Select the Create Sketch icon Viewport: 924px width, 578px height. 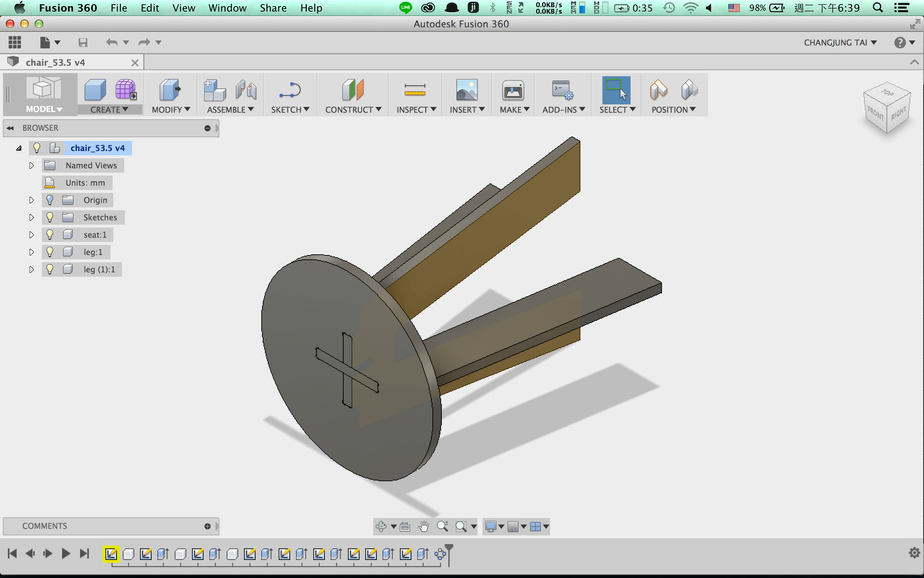[x=290, y=90]
